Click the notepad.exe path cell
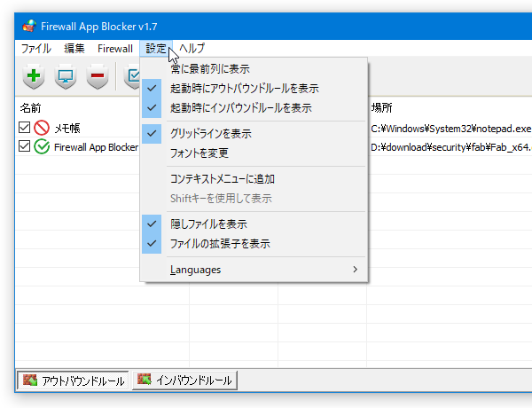The image size is (532, 408). [451, 129]
